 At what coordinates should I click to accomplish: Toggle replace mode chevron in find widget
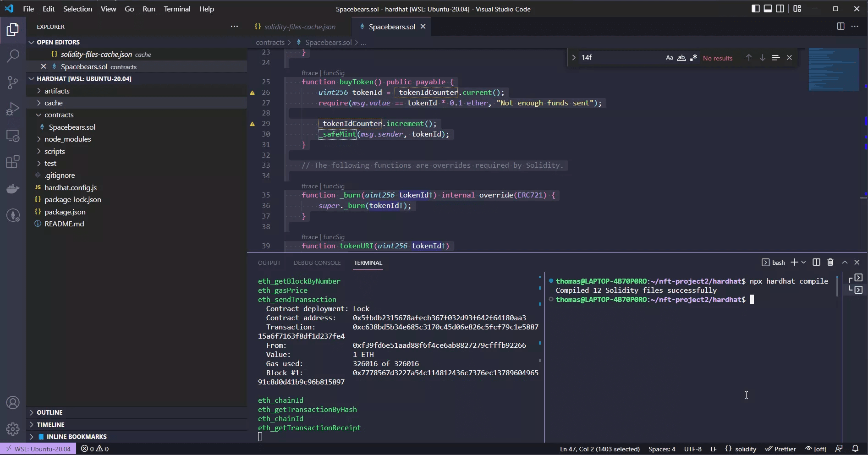tap(573, 58)
